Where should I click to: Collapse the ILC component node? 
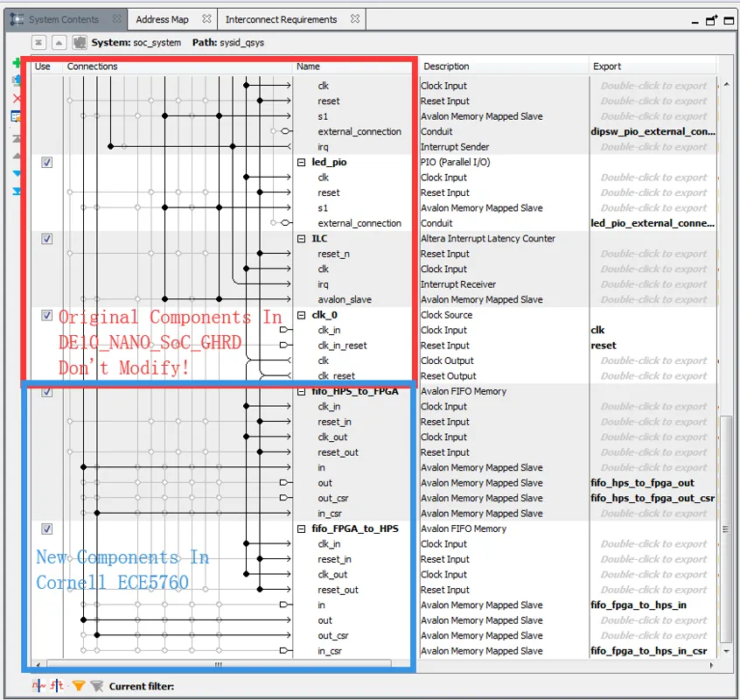point(302,239)
